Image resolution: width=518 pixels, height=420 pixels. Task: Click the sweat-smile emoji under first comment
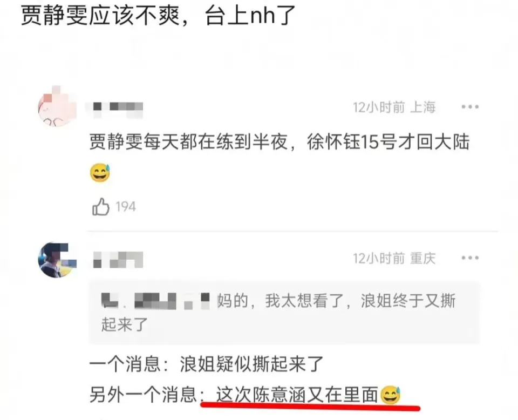coord(100,173)
